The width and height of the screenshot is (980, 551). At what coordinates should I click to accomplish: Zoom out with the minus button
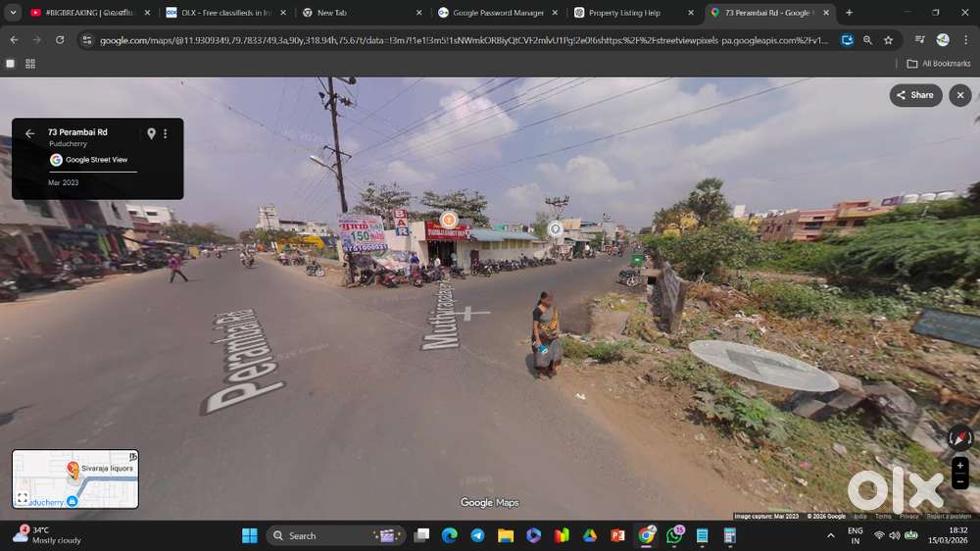tap(960, 481)
